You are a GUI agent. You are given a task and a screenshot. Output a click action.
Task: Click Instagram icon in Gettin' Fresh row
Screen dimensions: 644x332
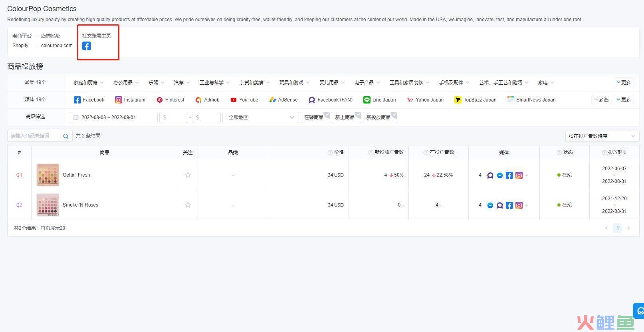tap(519, 175)
